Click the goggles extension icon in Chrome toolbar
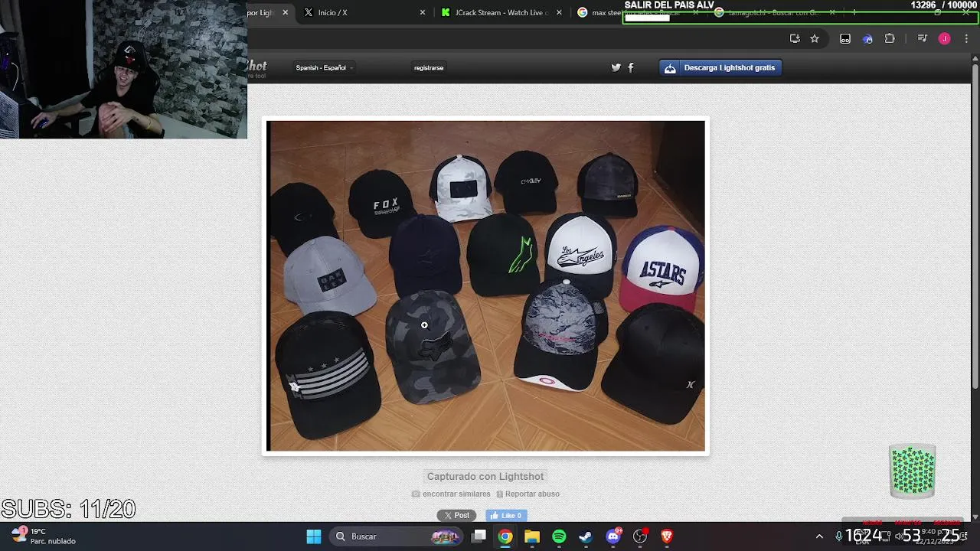The width and height of the screenshot is (980, 551). [845, 38]
